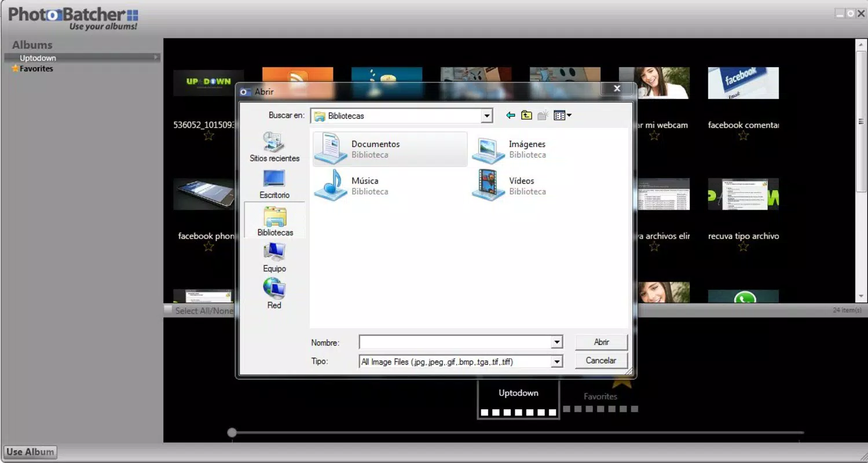Favorite star under facebook phone photo
The width and height of the screenshot is (868, 463).
[208, 247]
